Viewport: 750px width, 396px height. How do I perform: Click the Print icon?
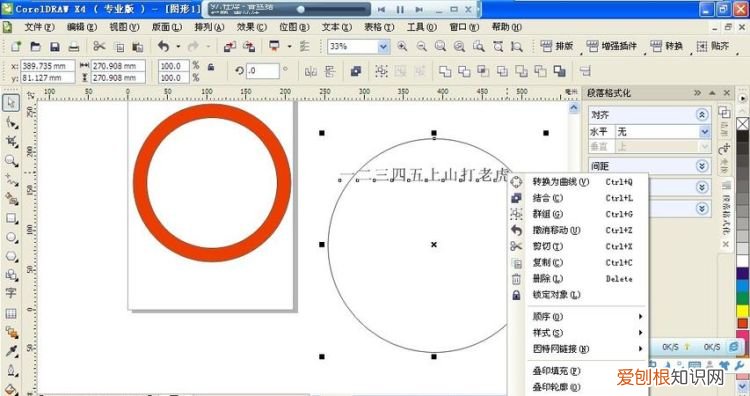(74, 46)
